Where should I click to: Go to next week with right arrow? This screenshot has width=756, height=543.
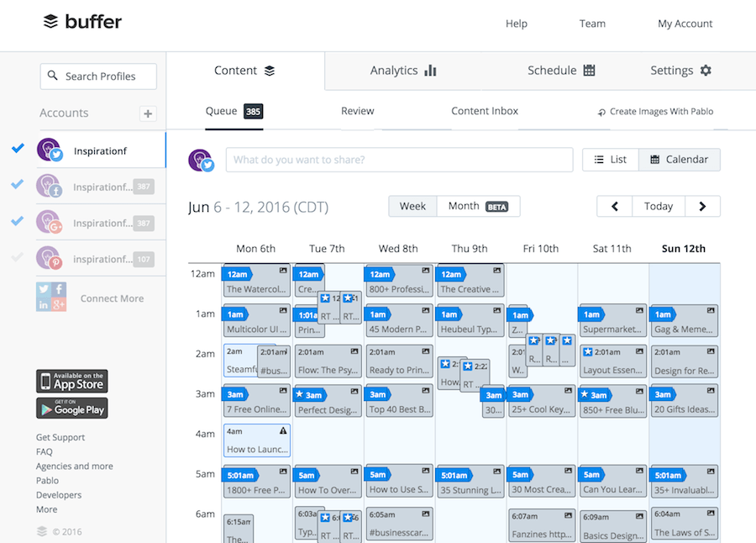point(702,207)
